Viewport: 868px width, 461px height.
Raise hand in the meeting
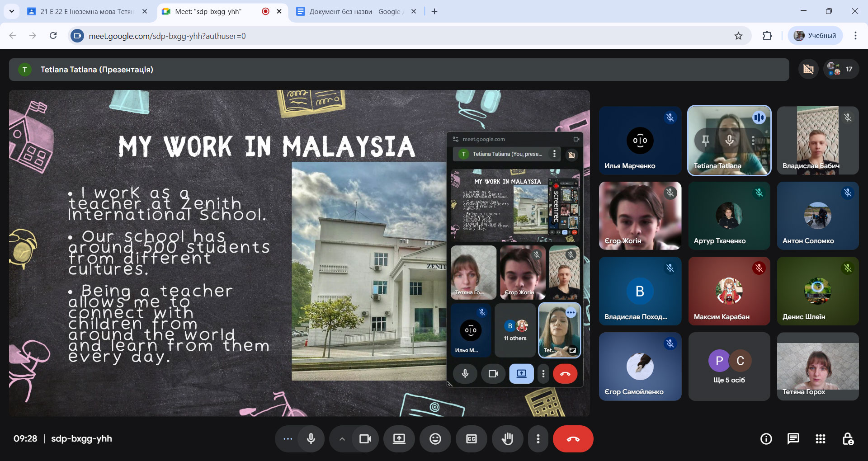tap(507, 439)
